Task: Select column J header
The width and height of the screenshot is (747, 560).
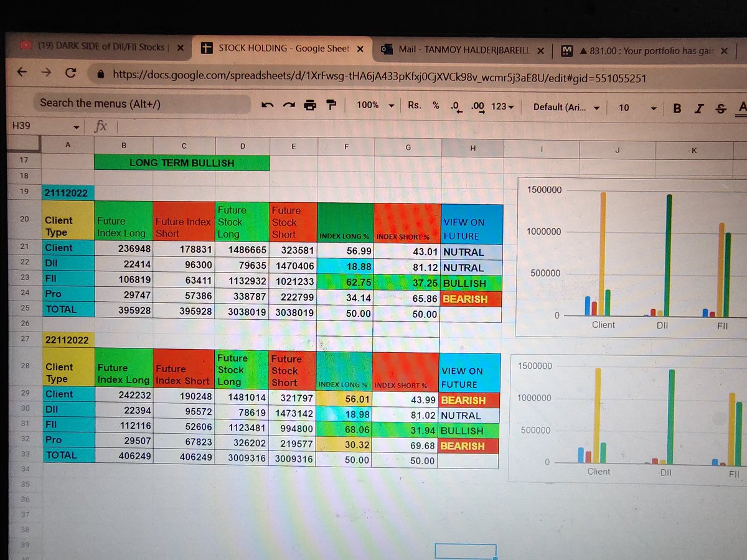Action: click(617, 150)
